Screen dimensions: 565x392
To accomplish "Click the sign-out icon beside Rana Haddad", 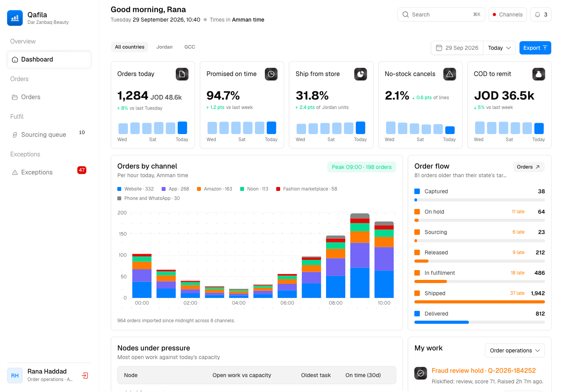I will tap(85, 376).
